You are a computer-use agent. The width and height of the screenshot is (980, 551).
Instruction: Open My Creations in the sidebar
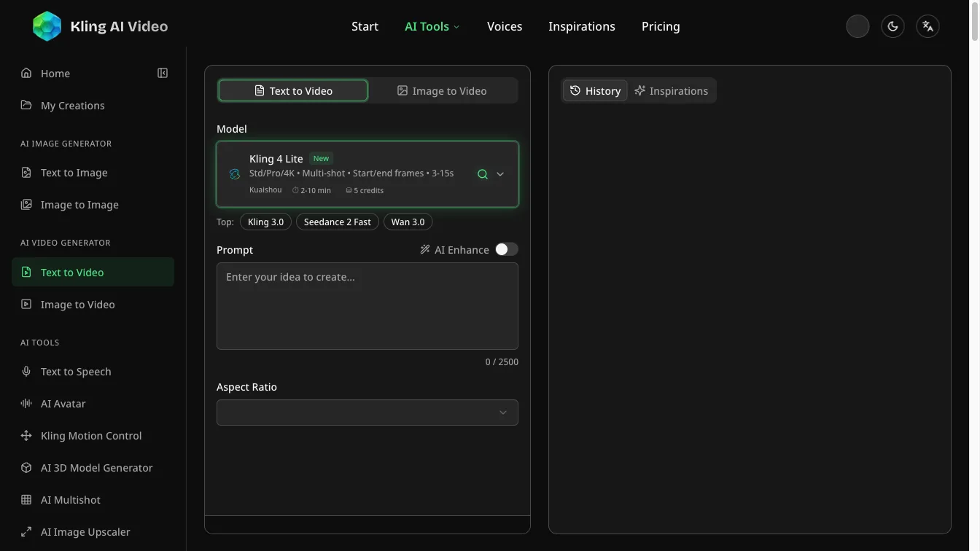point(93,105)
